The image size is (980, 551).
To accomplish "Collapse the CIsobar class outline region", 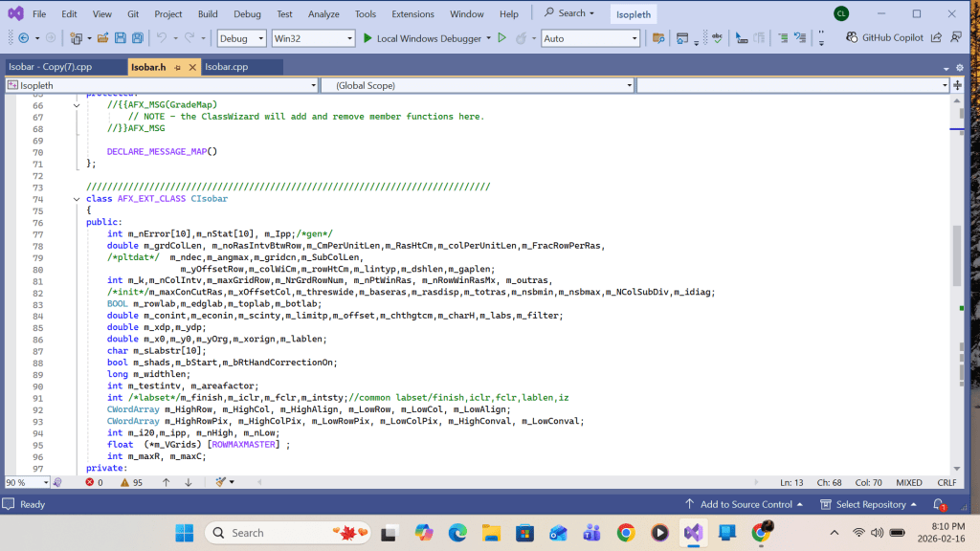I will [x=78, y=199].
